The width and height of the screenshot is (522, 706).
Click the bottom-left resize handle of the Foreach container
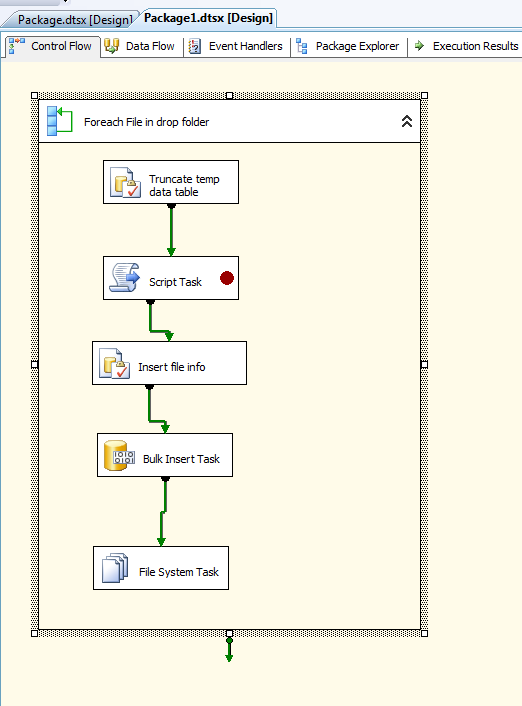point(34,634)
